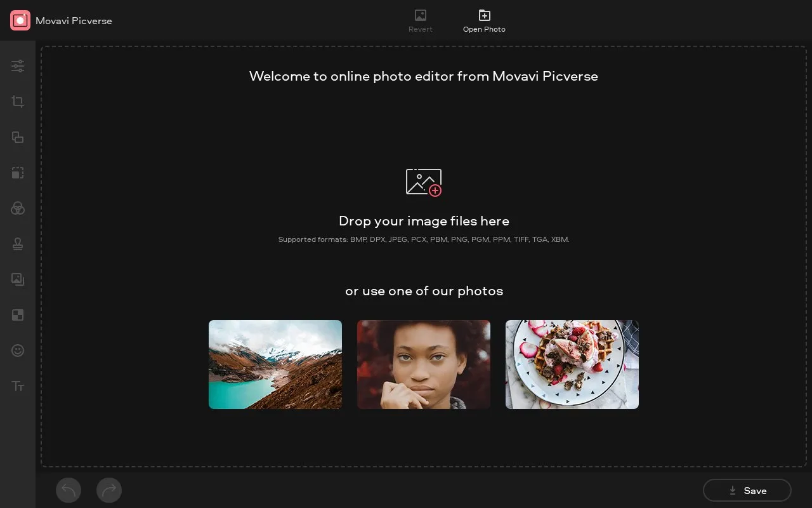Click the Undo arrow button
Image resolution: width=812 pixels, height=508 pixels.
69,490
